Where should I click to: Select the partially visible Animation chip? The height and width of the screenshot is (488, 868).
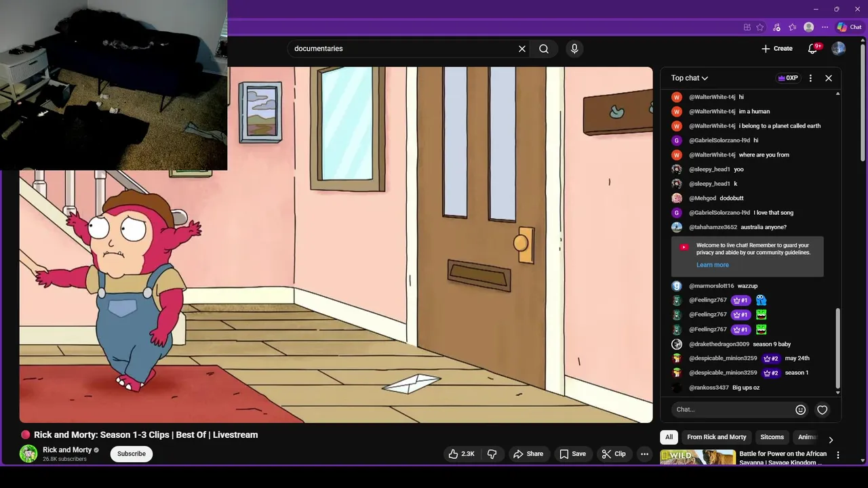(807, 437)
